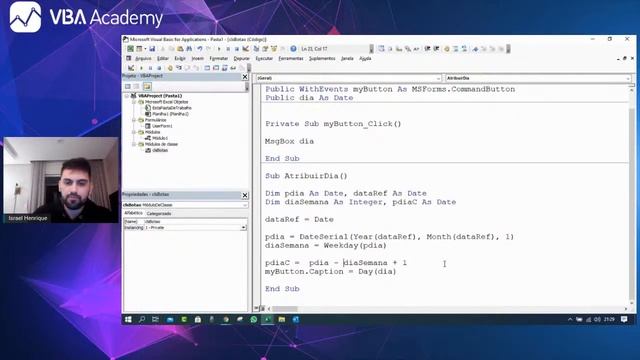This screenshot has width=640, height=360.
Task: Open the Ajuda menu
Action: [x=365, y=58]
